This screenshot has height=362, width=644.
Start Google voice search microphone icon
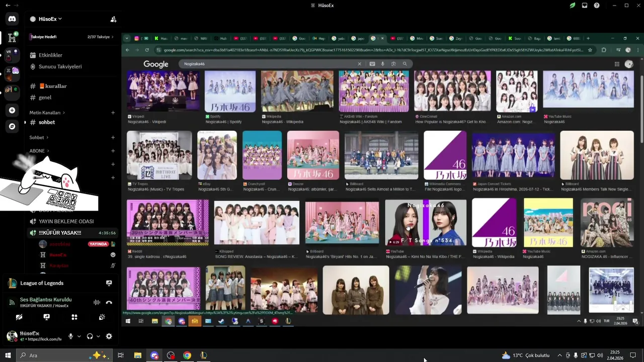(382, 64)
